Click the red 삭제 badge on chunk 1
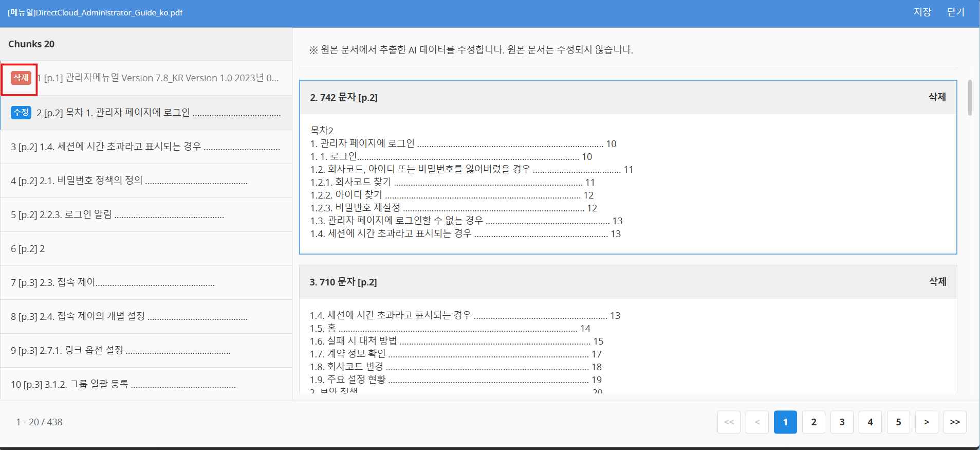 pos(21,78)
